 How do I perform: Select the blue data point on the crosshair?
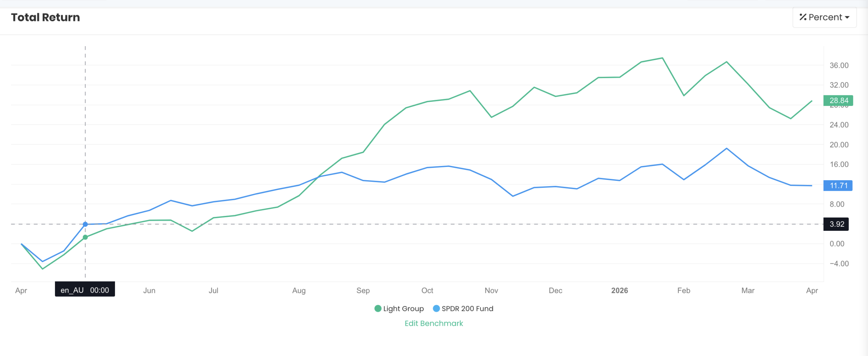click(85, 224)
